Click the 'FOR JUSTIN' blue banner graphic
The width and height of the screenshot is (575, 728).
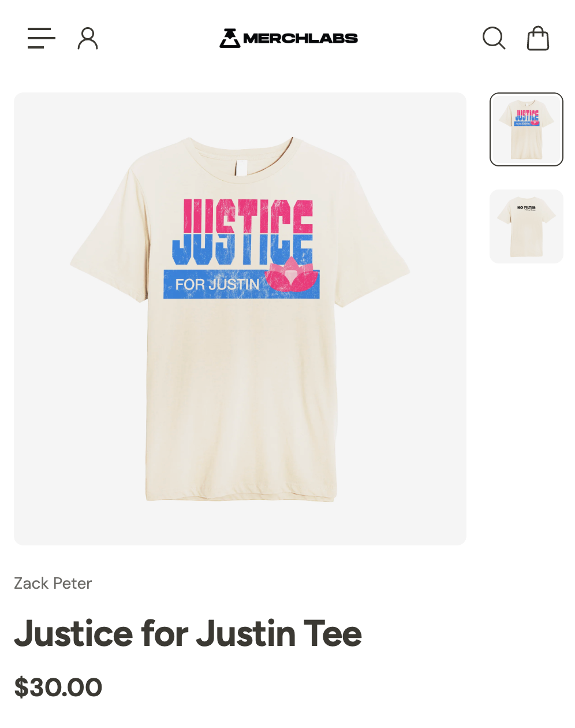tap(241, 284)
